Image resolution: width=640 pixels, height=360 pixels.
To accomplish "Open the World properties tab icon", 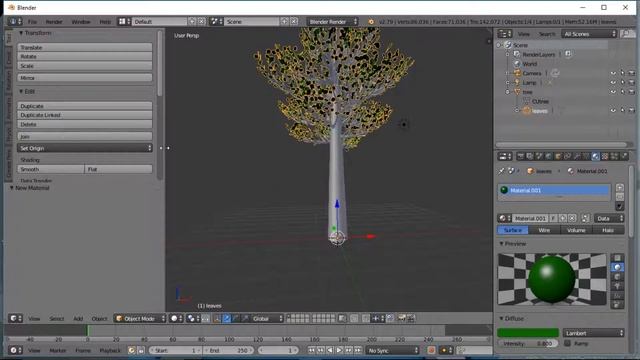I will [x=549, y=156].
